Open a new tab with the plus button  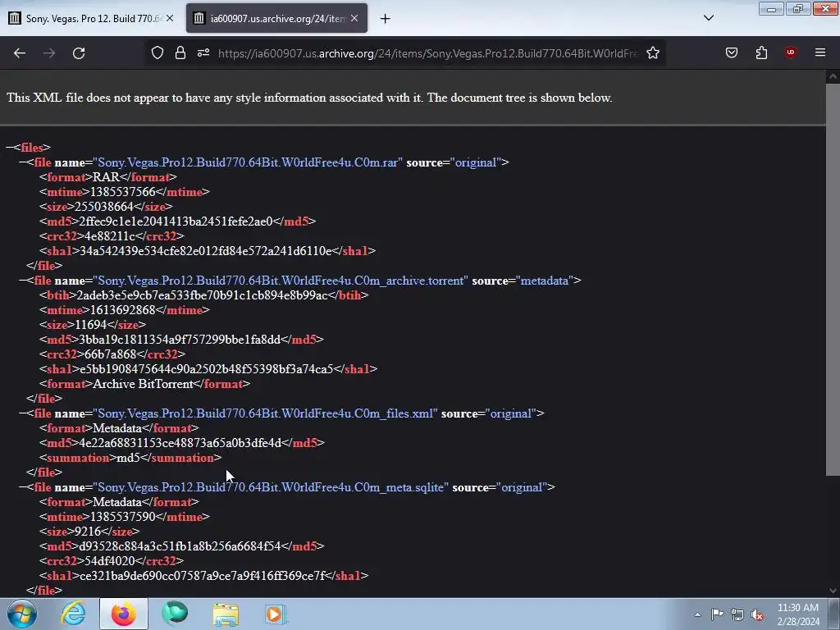click(x=385, y=19)
